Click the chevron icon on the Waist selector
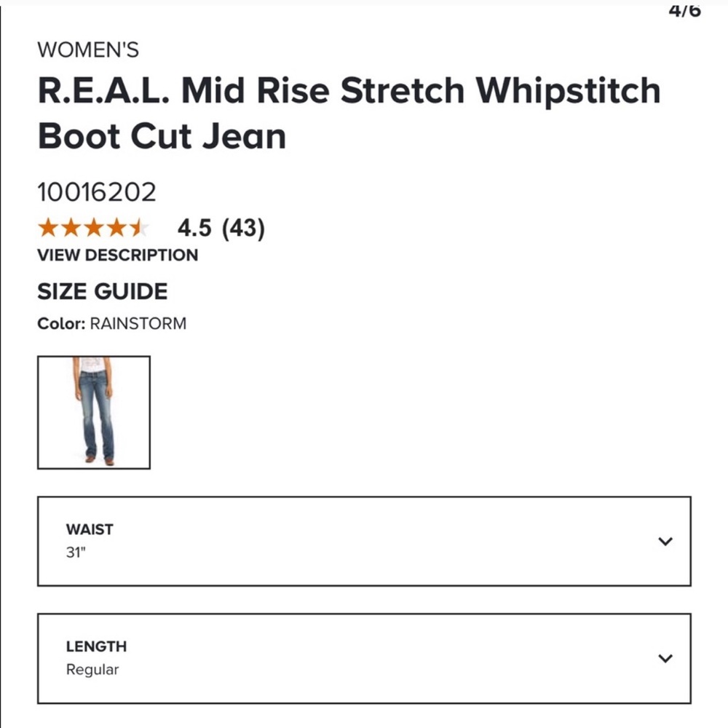The width and height of the screenshot is (728, 728). point(665,541)
